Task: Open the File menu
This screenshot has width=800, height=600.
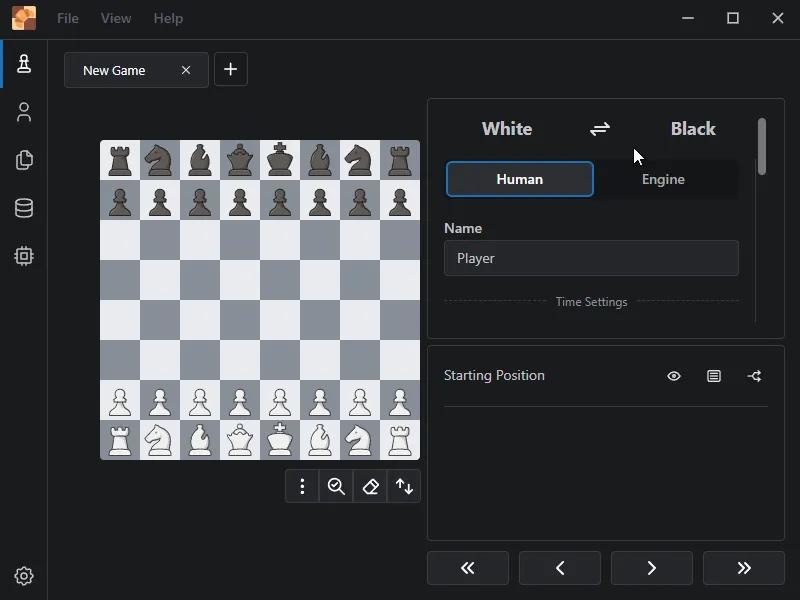Action: click(68, 18)
